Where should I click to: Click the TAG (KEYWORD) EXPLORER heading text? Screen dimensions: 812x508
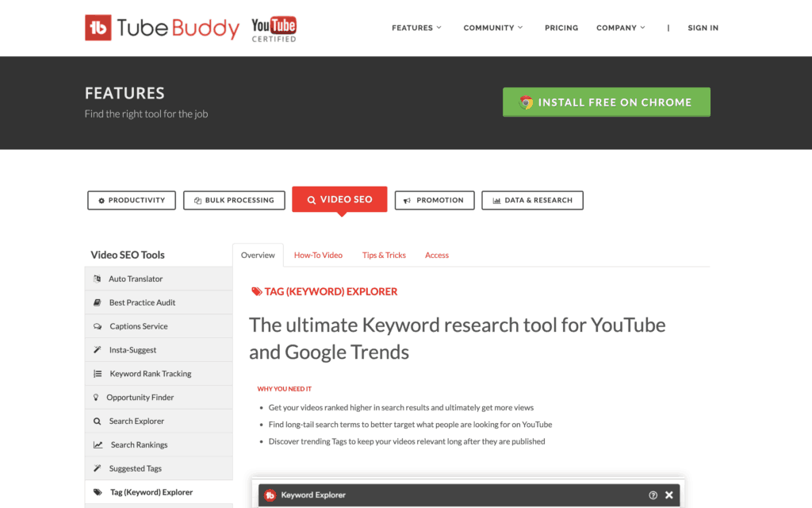point(331,292)
